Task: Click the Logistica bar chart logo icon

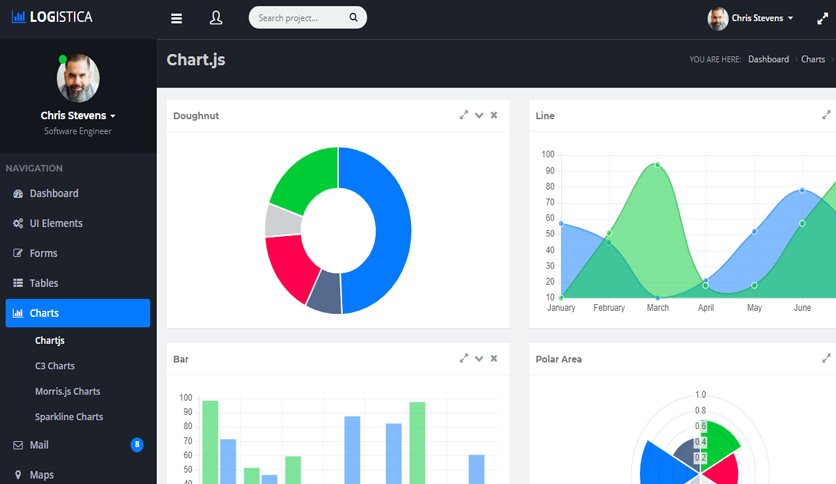Action: point(19,17)
